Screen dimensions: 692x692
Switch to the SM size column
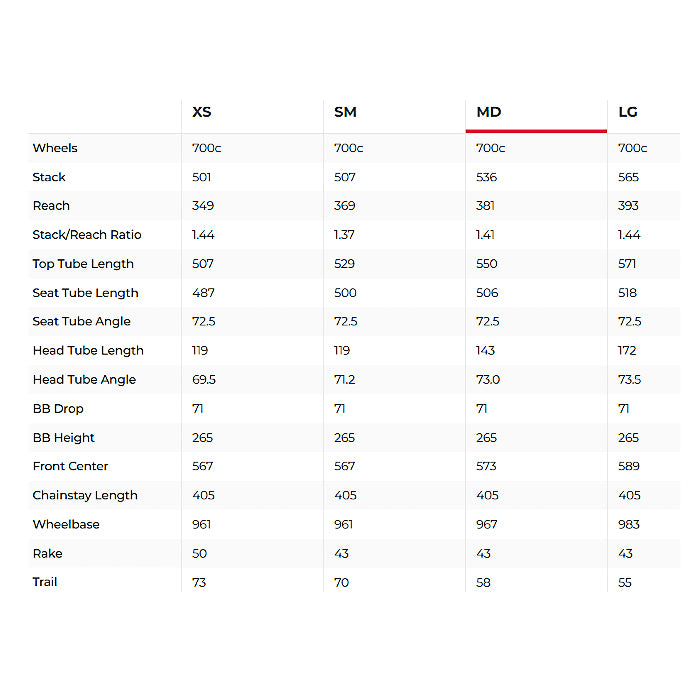(x=345, y=112)
